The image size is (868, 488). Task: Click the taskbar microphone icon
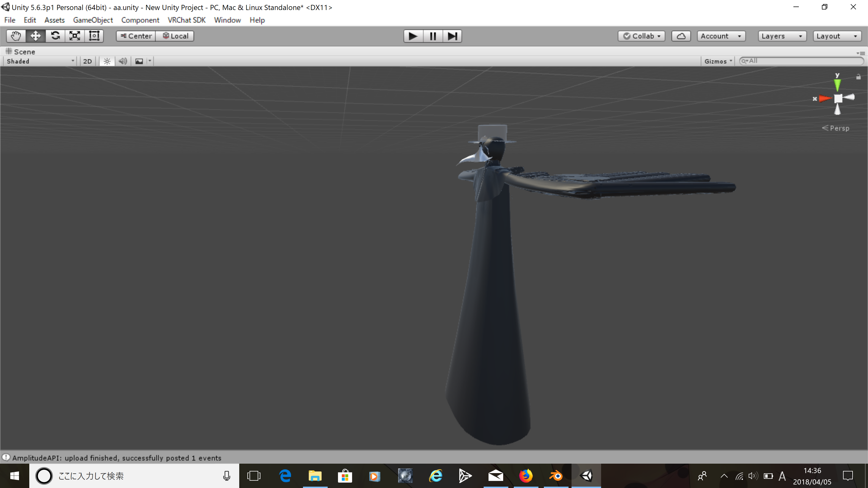tap(227, 476)
